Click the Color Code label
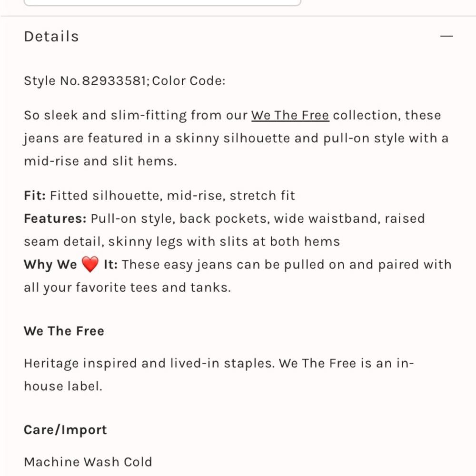Viewport: 476px width, 476px height. click(189, 81)
